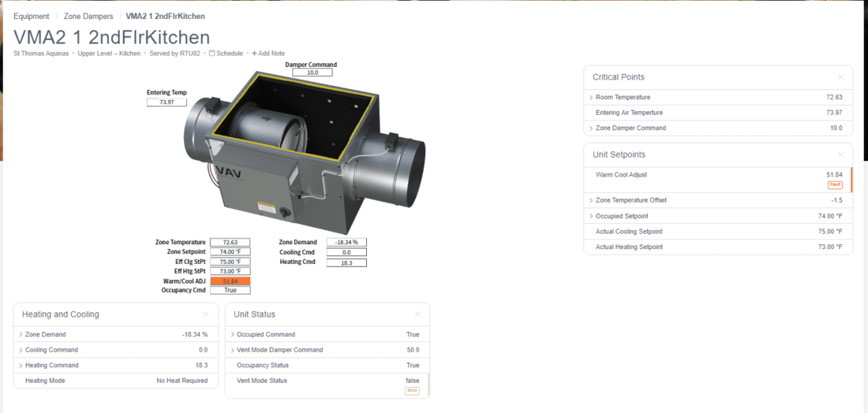Viewport: 868px width, 413px height.
Task: Click the plus icon for Add Note
Action: (x=254, y=54)
